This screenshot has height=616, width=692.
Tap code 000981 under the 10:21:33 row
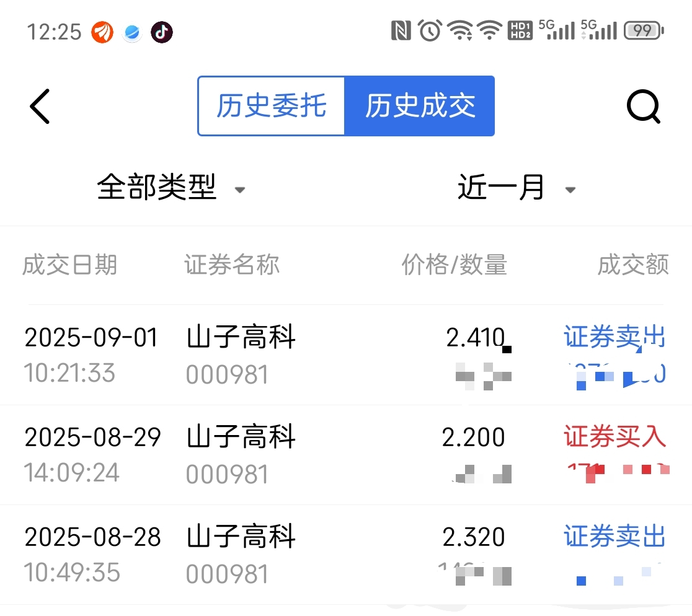click(x=227, y=375)
